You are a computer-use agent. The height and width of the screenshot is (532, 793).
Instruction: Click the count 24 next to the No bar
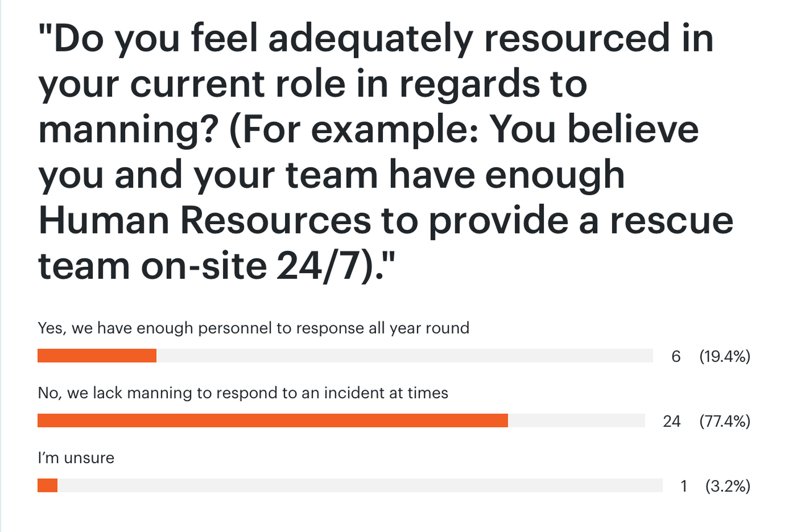click(x=672, y=421)
